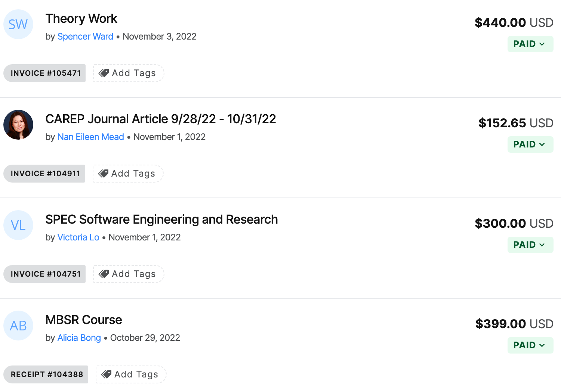The width and height of the screenshot is (561, 392).
Task: Expand PAID status dropdown for Theory Work
Action: click(530, 44)
